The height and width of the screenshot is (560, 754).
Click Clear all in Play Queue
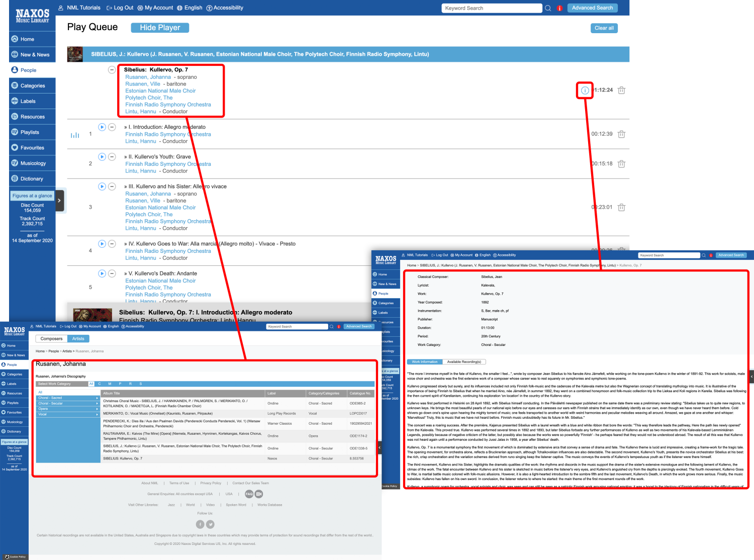tap(604, 28)
